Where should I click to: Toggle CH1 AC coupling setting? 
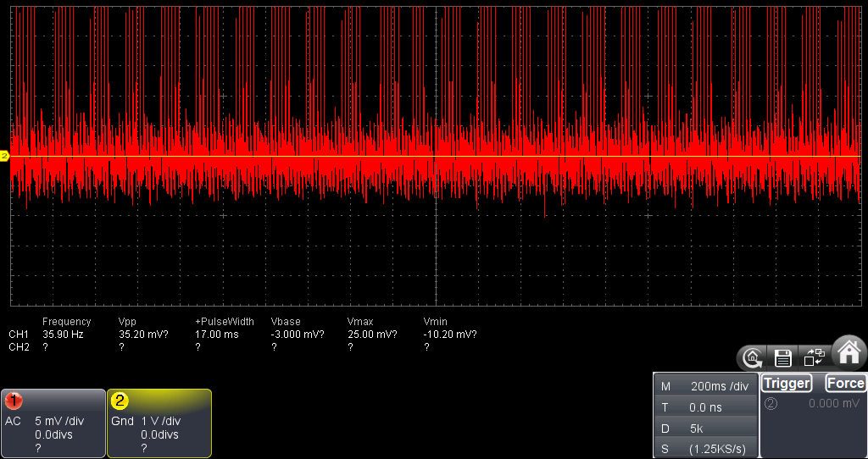click(x=13, y=421)
